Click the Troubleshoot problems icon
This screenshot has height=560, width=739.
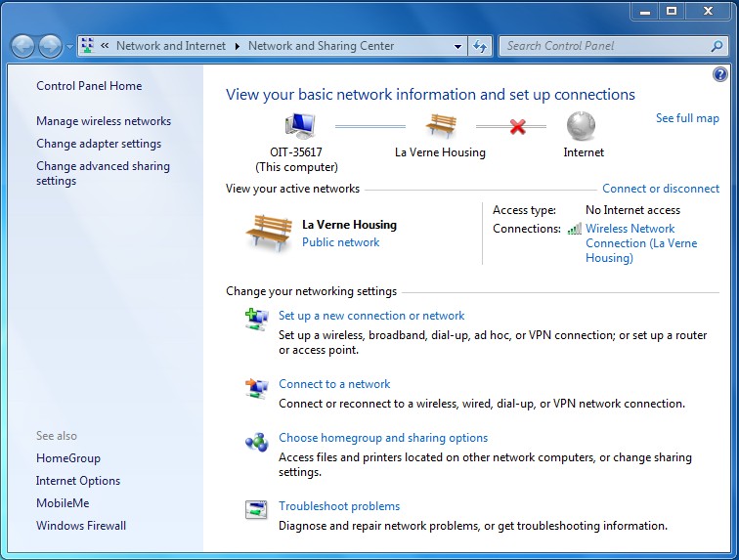256,509
